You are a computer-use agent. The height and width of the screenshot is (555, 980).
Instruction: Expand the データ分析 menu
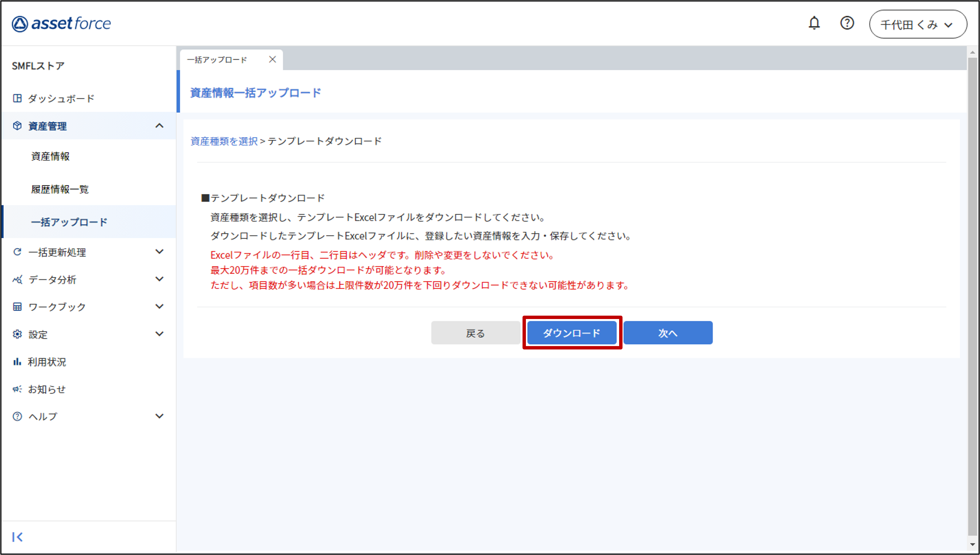coord(159,279)
